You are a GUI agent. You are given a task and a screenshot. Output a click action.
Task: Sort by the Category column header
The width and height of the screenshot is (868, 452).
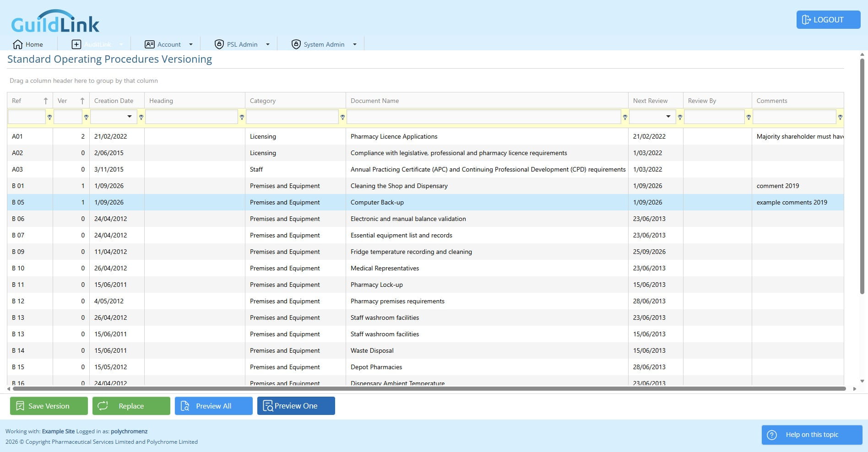coord(295,101)
